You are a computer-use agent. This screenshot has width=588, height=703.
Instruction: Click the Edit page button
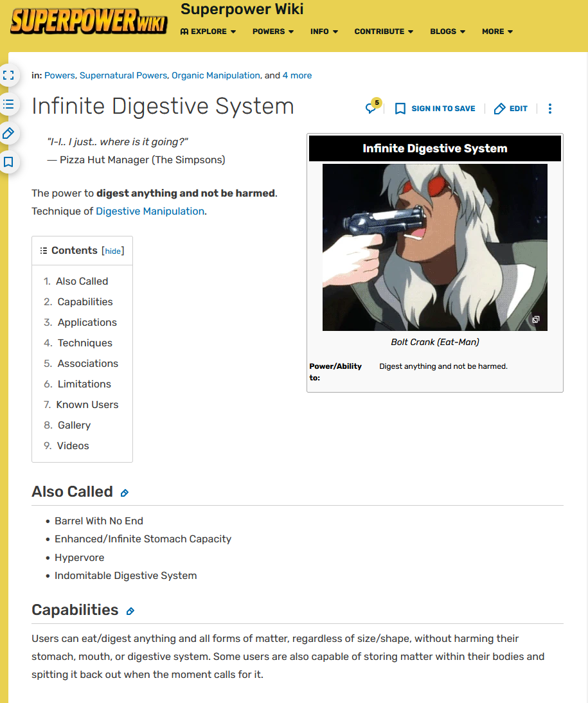tap(511, 109)
